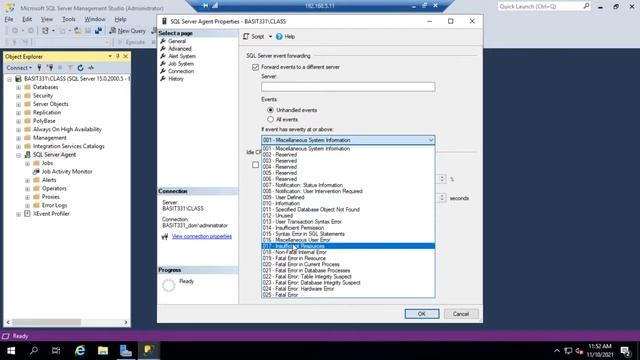Open Activity Monitor icon in Object Explorer toolbar
640x360 pixels.
coord(91,68)
